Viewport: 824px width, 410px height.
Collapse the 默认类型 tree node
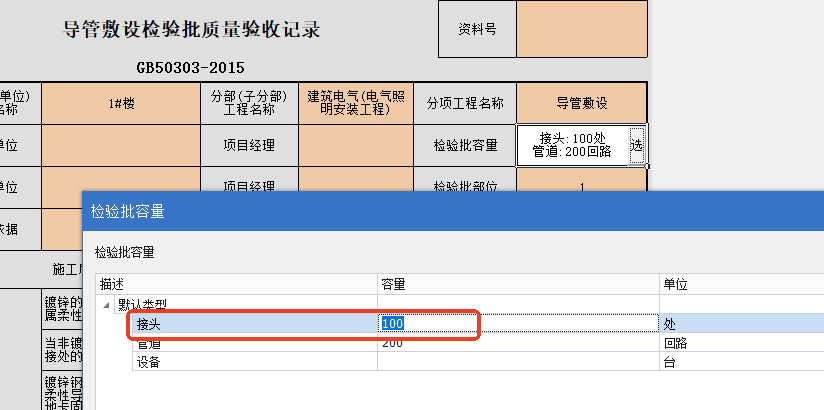(107, 305)
